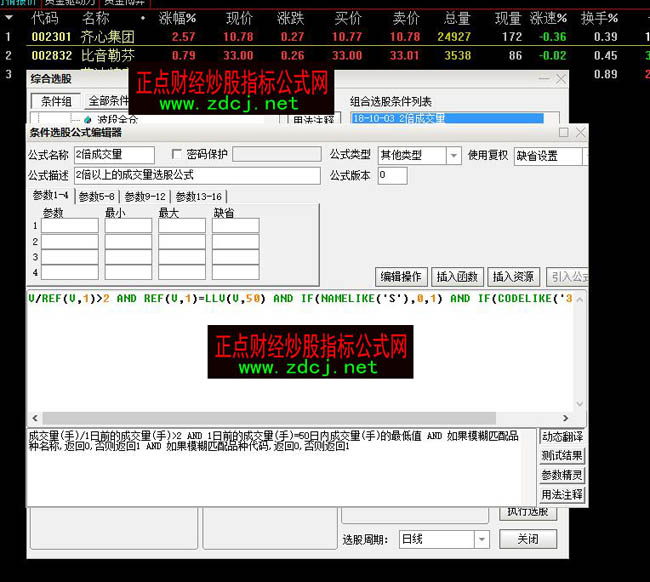This screenshot has height=582, width=650.
Task: Select the 参数13-16 tab
Action: [199, 196]
